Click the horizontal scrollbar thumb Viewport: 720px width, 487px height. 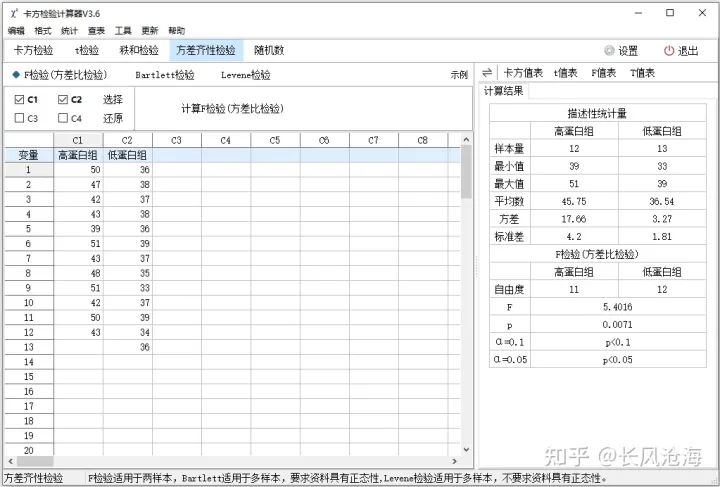click(x=35, y=461)
